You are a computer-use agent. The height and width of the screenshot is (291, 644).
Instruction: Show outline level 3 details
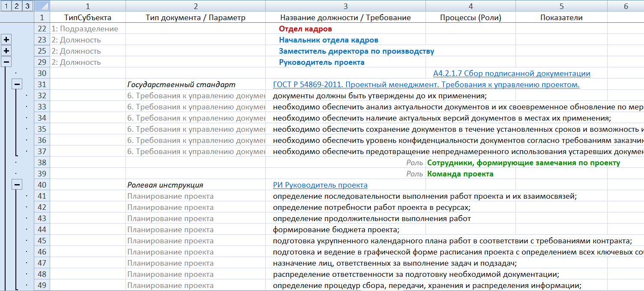click(27, 6)
